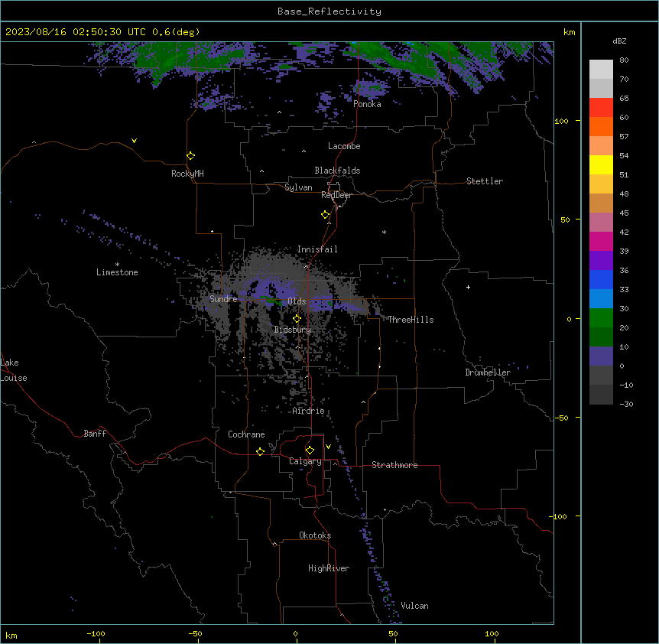Image resolution: width=659 pixels, height=644 pixels.
Task: Click the dBZ legend heading
Action: click(619, 41)
